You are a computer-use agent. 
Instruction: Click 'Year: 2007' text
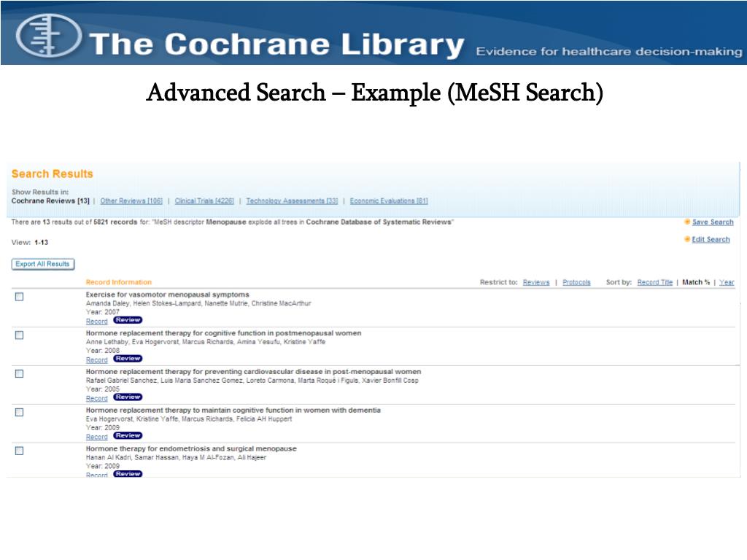(x=102, y=312)
